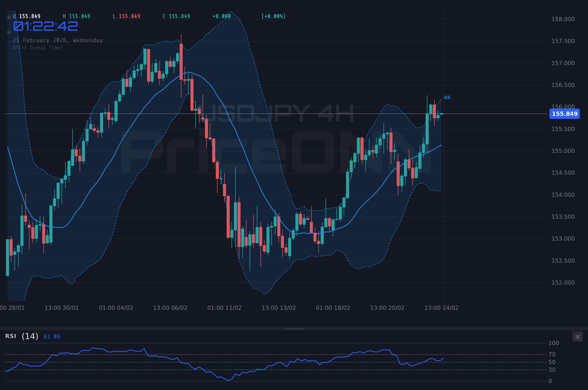The height and width of the screenshot is (390, 588).
Task: Open the UTC+3 (Local Time) timezone setting
Action: 38,48
